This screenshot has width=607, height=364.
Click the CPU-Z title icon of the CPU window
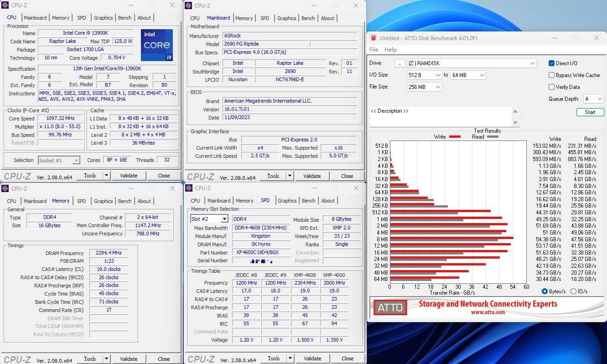click(5, 5)
